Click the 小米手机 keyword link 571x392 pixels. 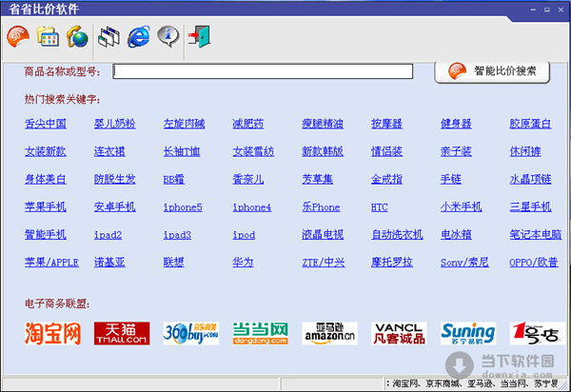[461, 206]
